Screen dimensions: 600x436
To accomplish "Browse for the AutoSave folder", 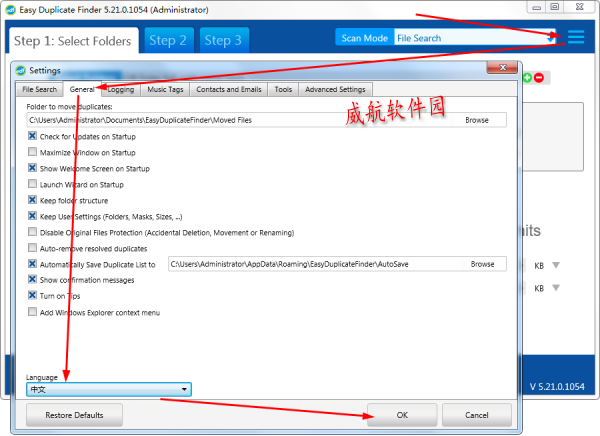I will point(482,264).
